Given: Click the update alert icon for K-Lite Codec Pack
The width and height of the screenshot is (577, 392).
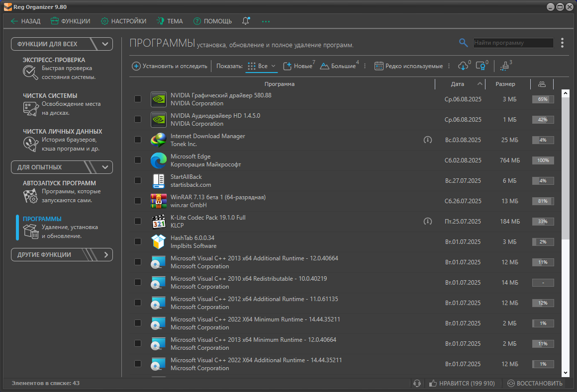Looking at the screenshot, I should (428, 222).
